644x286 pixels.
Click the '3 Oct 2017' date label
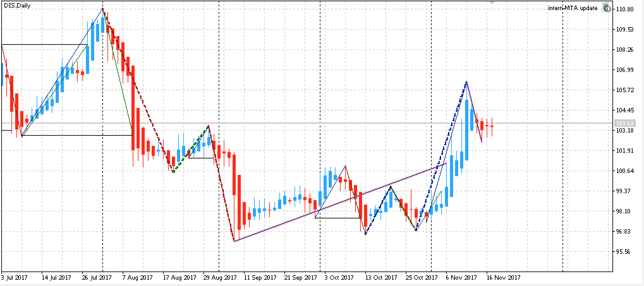pyautogui.click(x=339, y=278)
